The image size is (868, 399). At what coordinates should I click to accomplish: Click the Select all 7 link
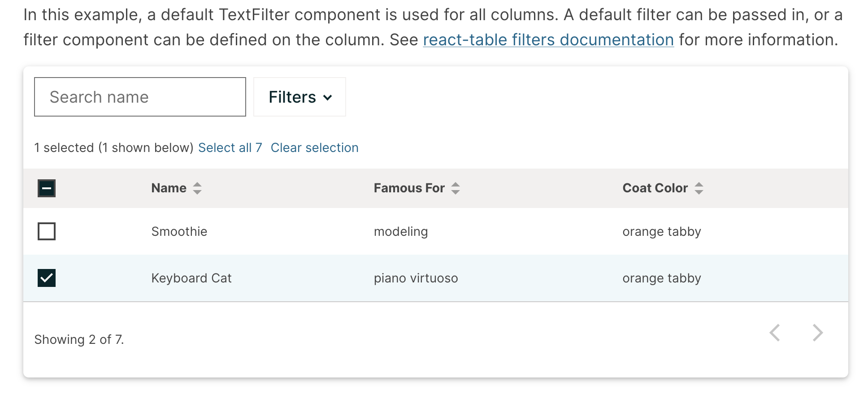[230, 147]
